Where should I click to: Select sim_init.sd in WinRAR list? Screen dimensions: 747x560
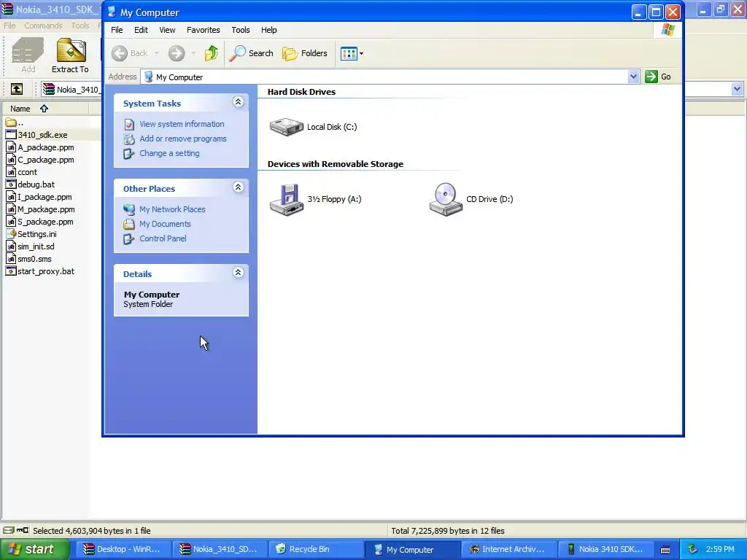[30, 246]
